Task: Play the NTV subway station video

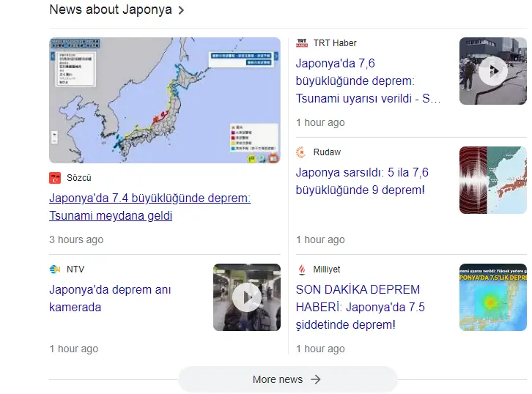Action: click(x=247, y=297)
